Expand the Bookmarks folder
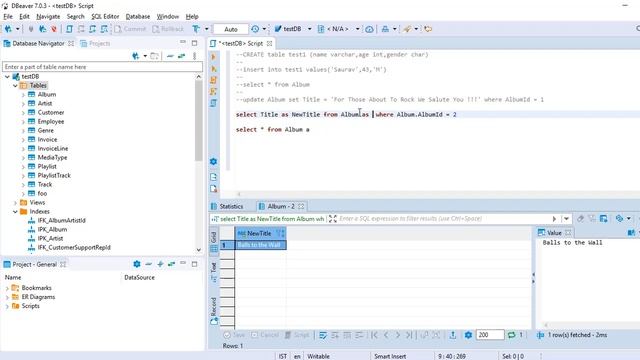The height and width of the screenshot is (360, 640). (7, 288)
